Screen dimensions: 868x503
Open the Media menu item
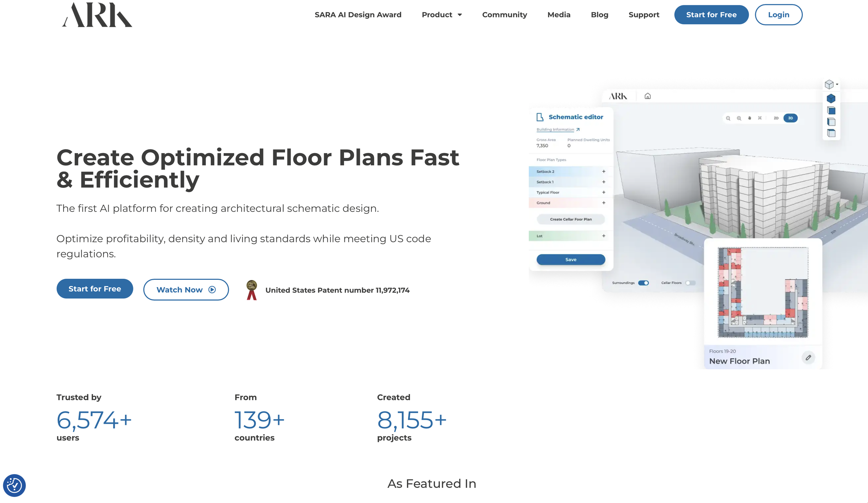(x=559, y=15)
